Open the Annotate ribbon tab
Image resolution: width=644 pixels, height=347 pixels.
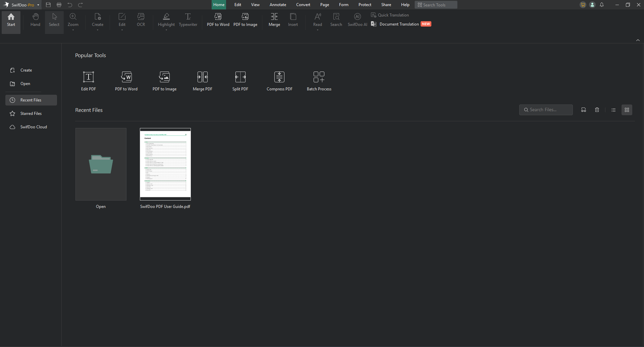[x=278, y=5]
